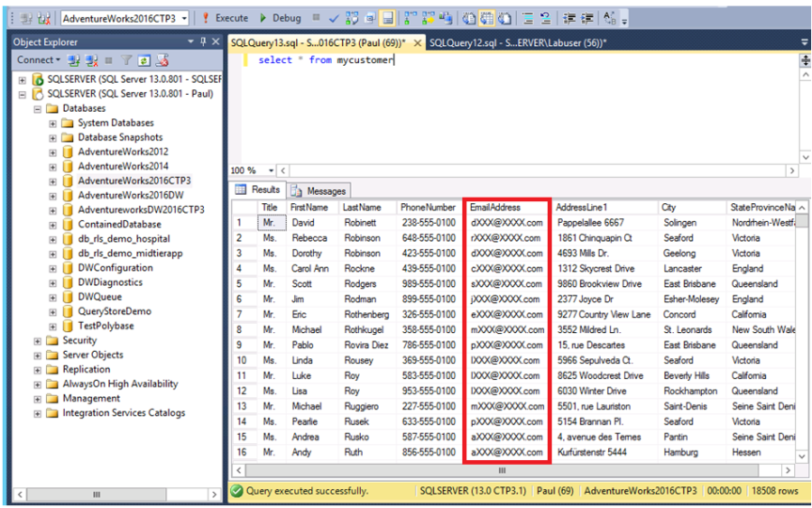Expand the Security folder node
This screenshot has height=508, width=812.
click(38, 341)
